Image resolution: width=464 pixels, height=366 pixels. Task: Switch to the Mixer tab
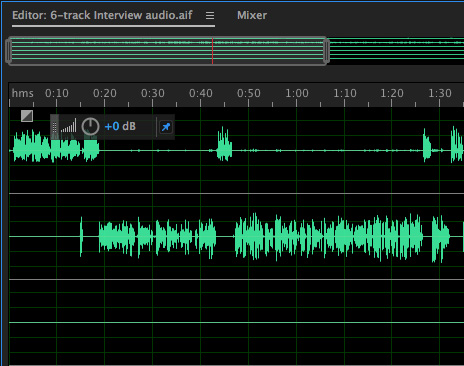[252, 15]
